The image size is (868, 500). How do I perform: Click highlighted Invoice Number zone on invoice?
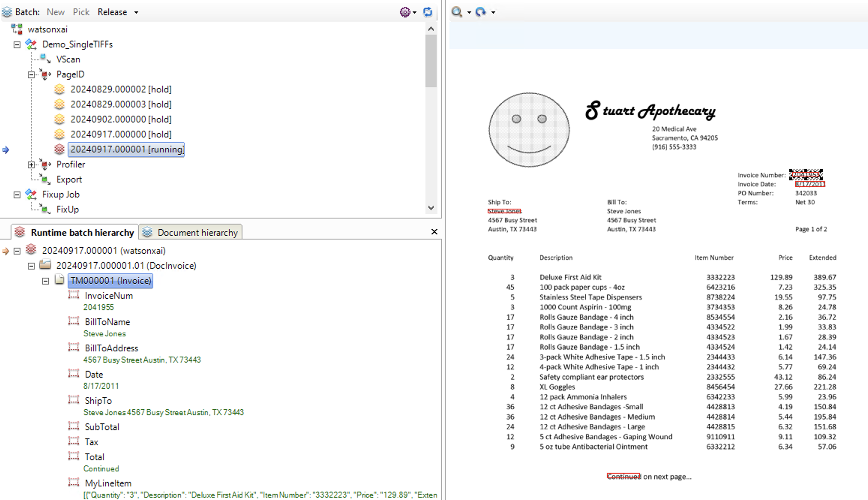click(x=806, y=175)
